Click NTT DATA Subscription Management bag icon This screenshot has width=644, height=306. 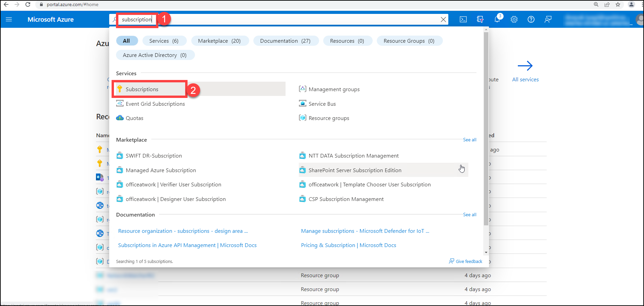pos(303,156)
